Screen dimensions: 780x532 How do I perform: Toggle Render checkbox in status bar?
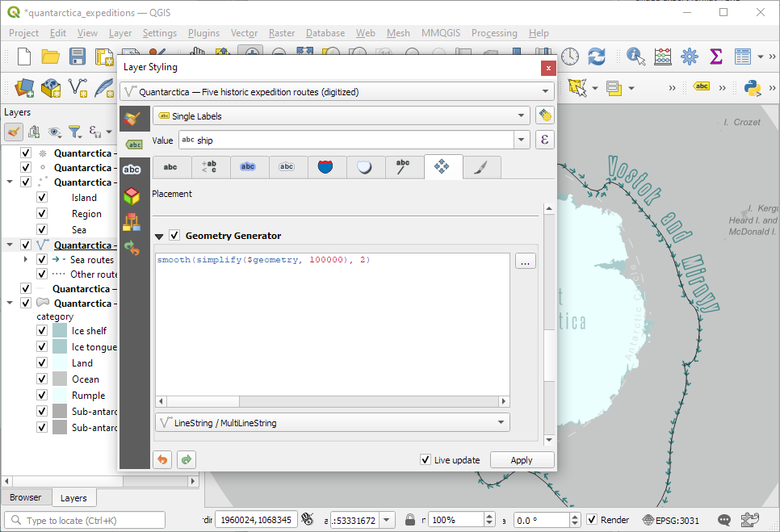tap(592, 520)
